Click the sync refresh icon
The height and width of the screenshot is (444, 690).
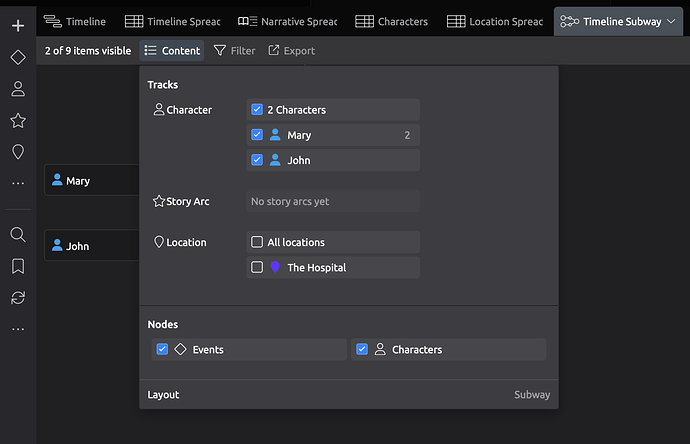[x=17, y=297]
